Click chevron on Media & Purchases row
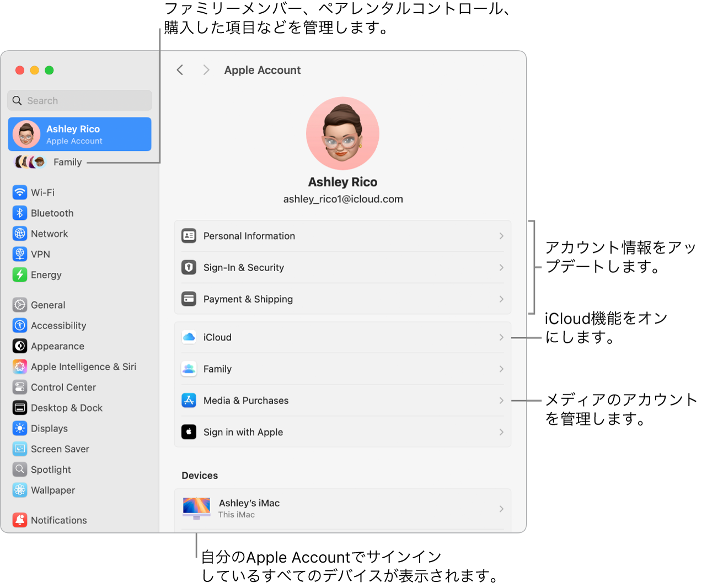 point(501,401)
